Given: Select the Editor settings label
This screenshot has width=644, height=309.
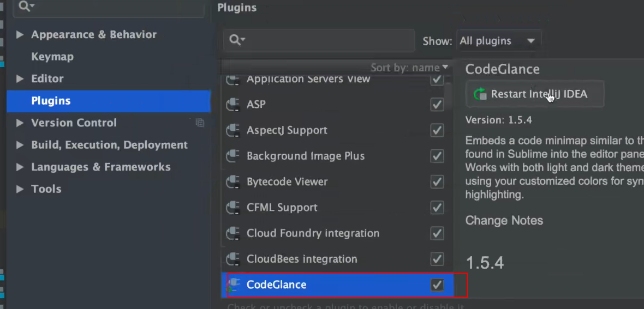Looking at the screenshot, I should [x=47, y=79].
